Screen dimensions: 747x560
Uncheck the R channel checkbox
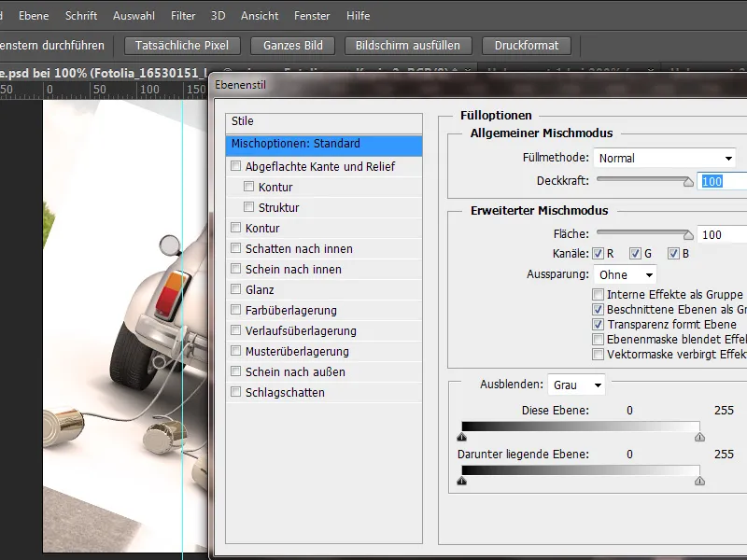click(x=598, y=254)
